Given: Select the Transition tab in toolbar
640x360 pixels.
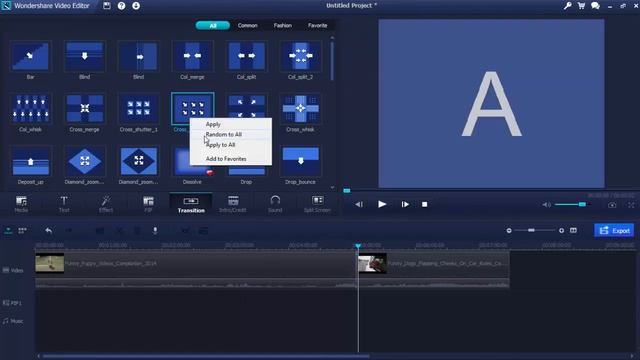Looking at the screenshot, I should pos(191,204).
